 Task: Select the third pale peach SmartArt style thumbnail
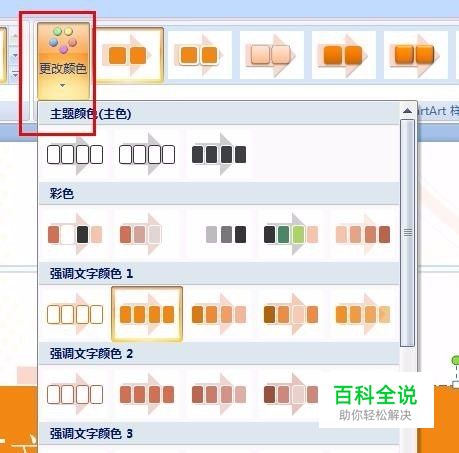point(272,55)
